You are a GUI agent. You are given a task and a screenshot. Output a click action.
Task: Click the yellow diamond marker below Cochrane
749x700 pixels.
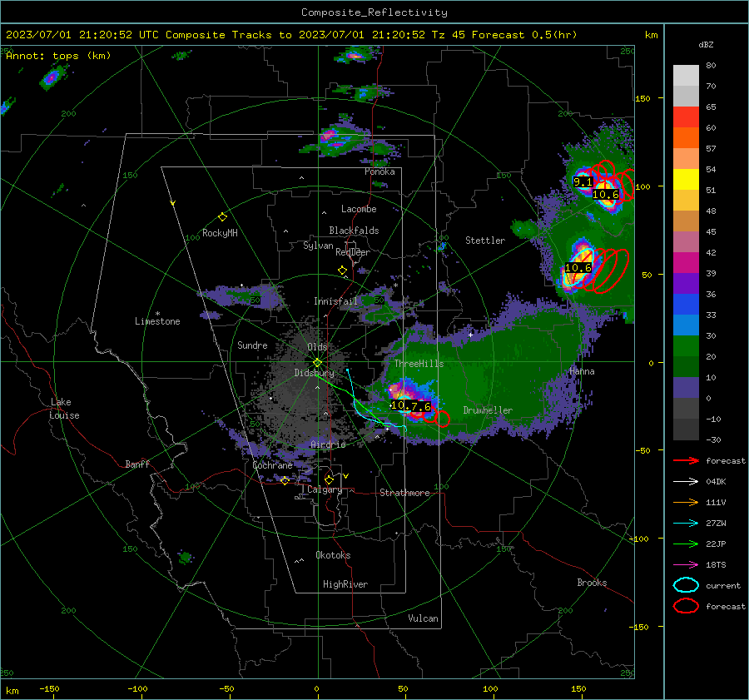[x=285, y=480]
